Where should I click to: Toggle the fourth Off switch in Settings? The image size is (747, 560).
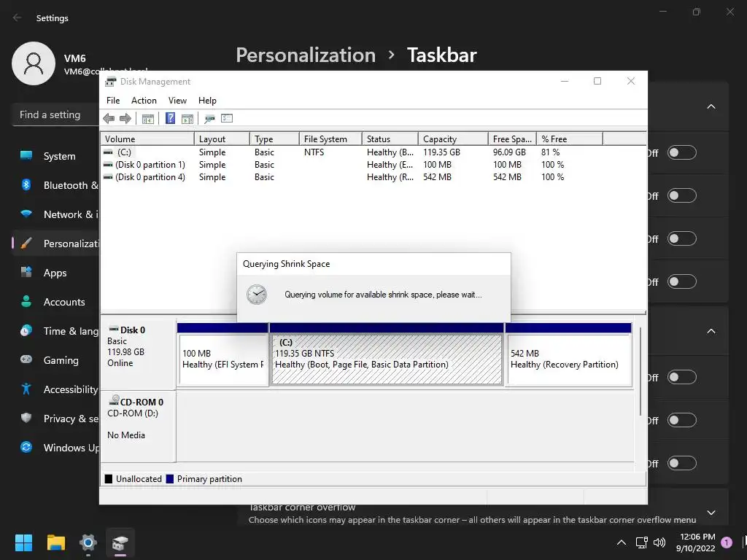pyautogui.click(x=682, y=281)
